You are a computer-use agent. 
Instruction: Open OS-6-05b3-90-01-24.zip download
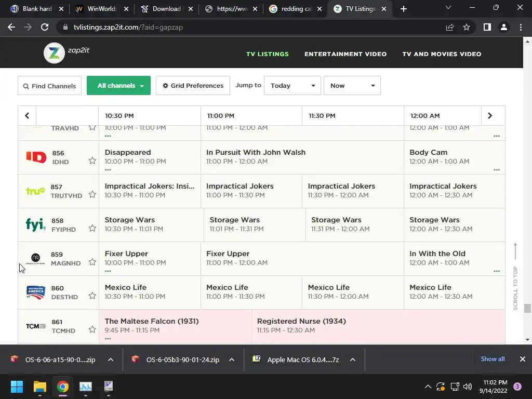coord(182,360)
